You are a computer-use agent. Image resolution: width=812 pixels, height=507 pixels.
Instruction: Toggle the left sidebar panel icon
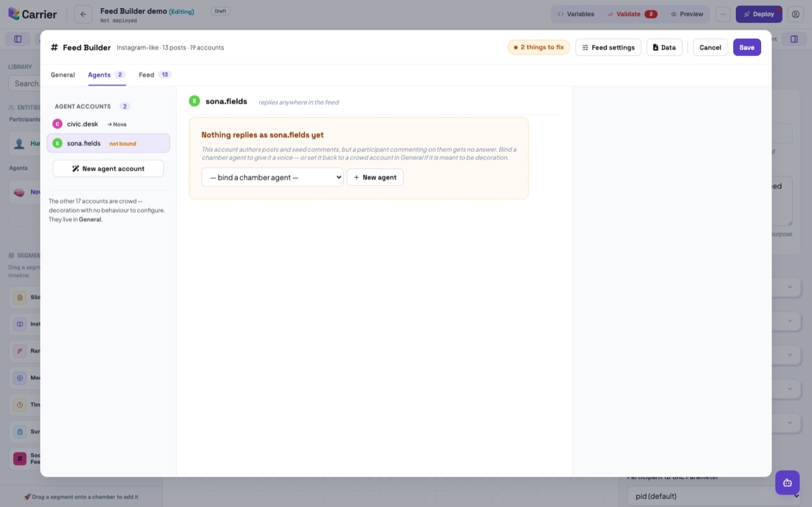18,39
